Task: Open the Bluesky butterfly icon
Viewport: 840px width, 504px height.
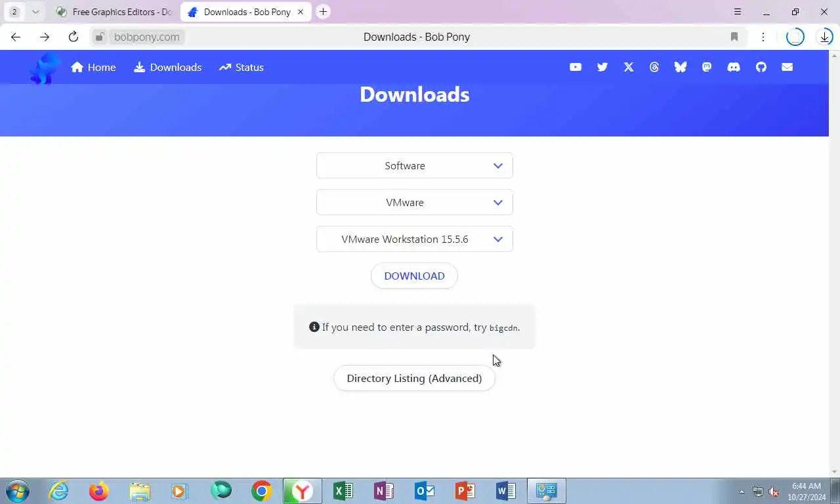Action: click(x=681, y=67)
